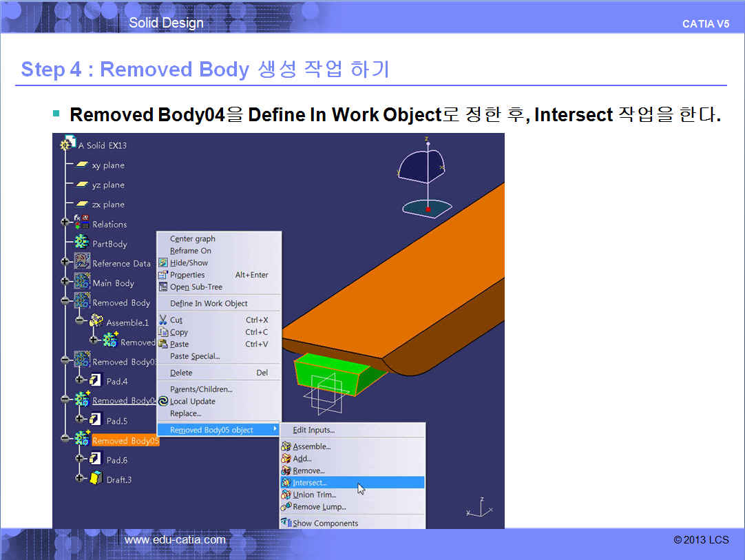This screenshot has width=745, height=560.
Task: Choose Delete from context menu
Action: (x=219, y=373)
